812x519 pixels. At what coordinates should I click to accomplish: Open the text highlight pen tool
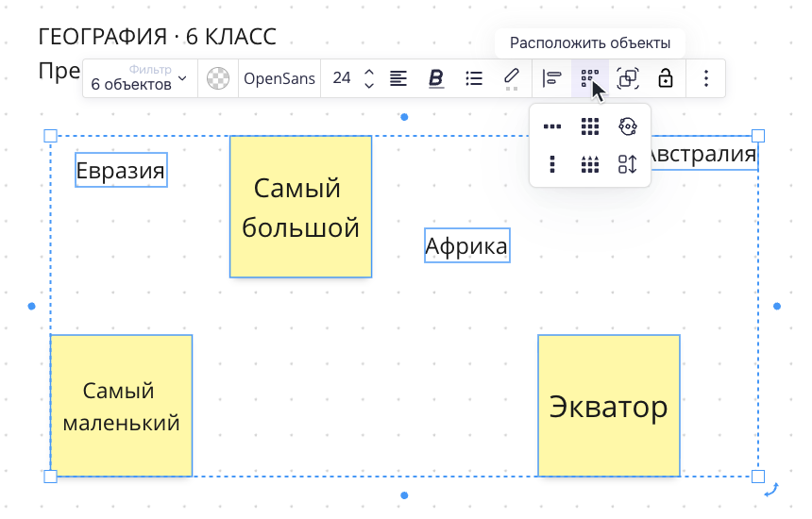click(511, 78)
